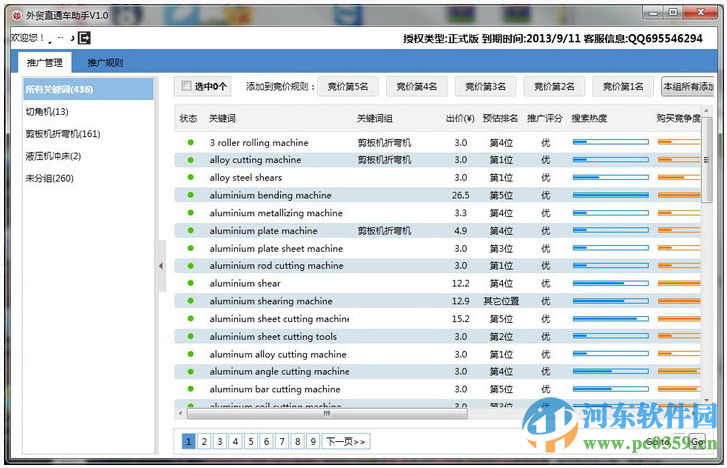The width and height of the screenshot is (727, 468).
Task: Click the 竞价第4名 button
Action: click(x=416, y=87)
